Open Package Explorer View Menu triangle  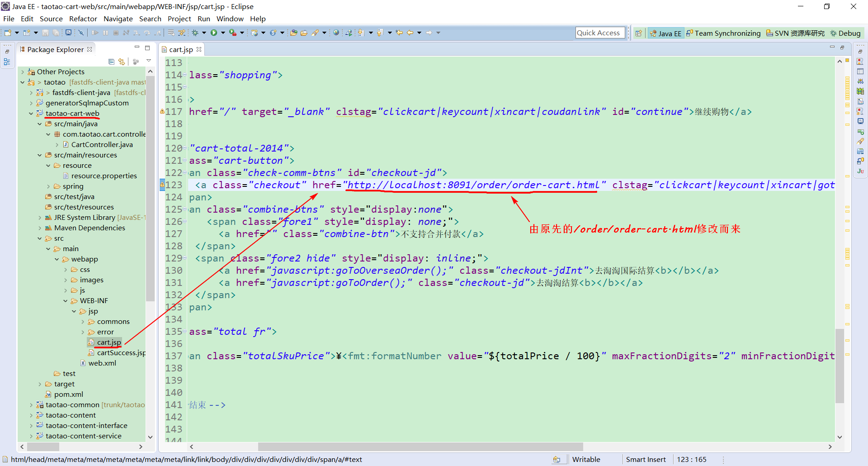click(149, 61)
